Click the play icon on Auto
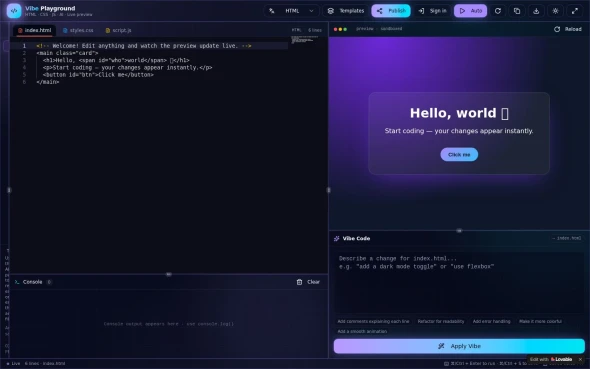Viewport: 590px width, 369px height. pyautogui.click(x=462, y=11)
